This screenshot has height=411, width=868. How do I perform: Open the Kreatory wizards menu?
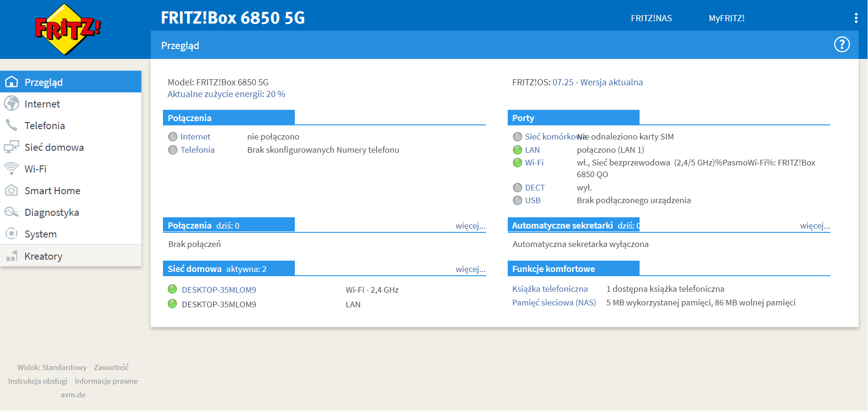point(43,256)
